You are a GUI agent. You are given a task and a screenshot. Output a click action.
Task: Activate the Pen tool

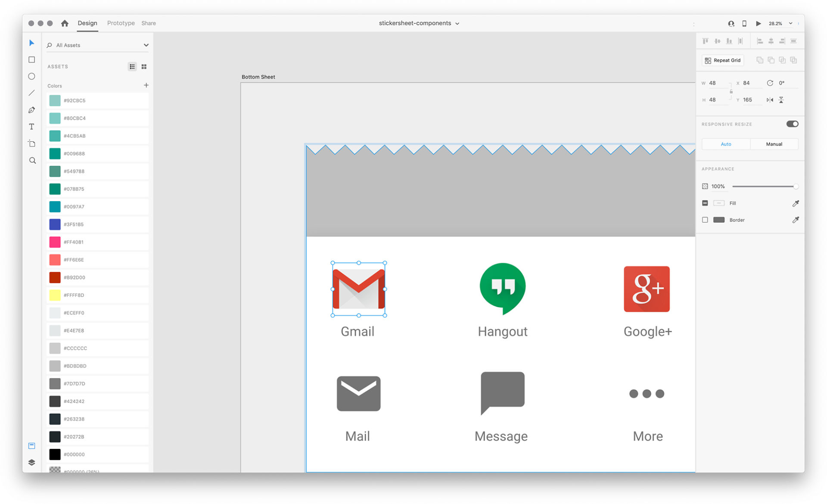click(31, 110)
